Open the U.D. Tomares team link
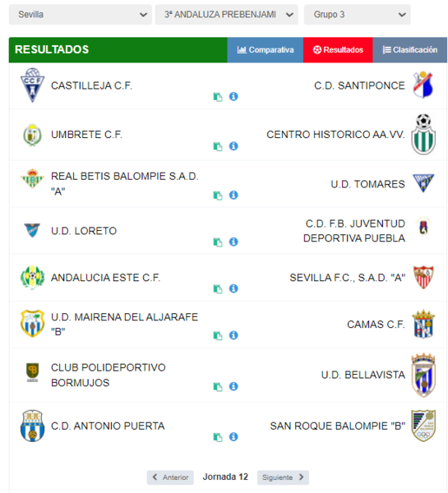This screenshot has height=493, width=448. point(367,184)
